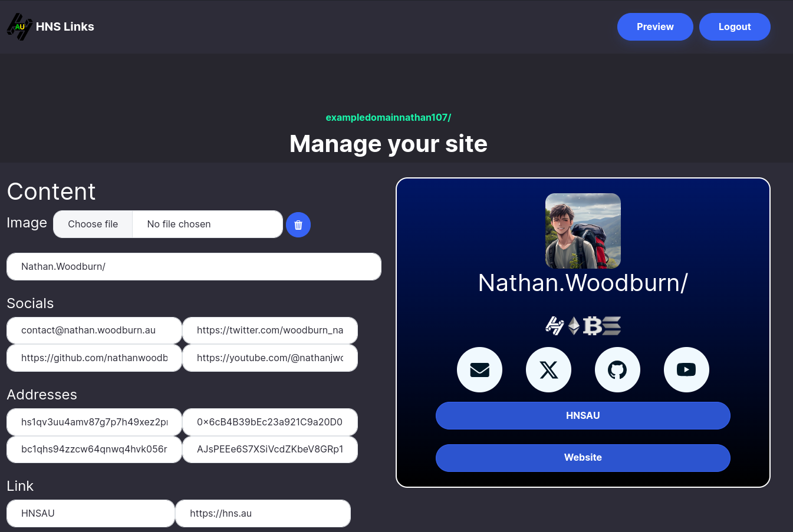Click the Bitcoin address icon
793x532 pixels.
pos(592,325)
